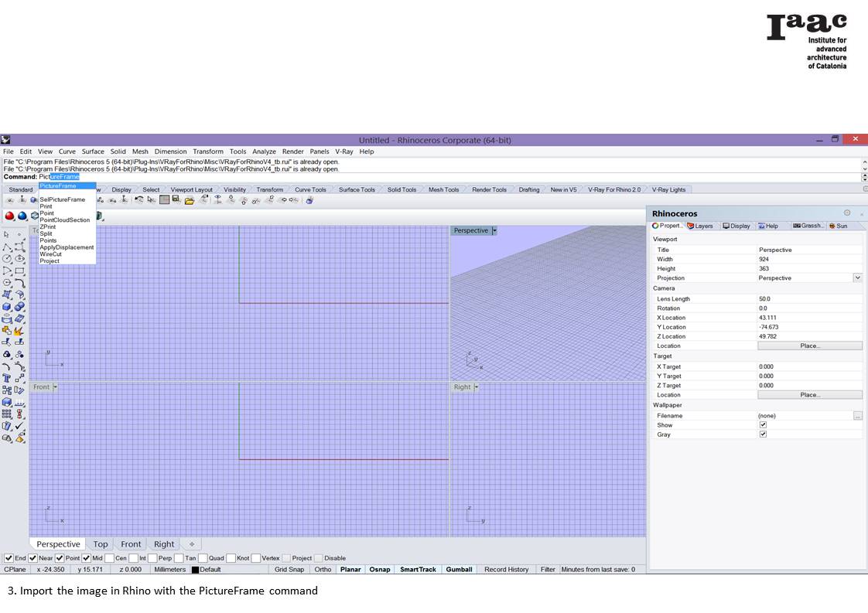Click the Text object tool icon
This screenshot has width=868, height=613.
pyautogui.click(x=7, y=378)
